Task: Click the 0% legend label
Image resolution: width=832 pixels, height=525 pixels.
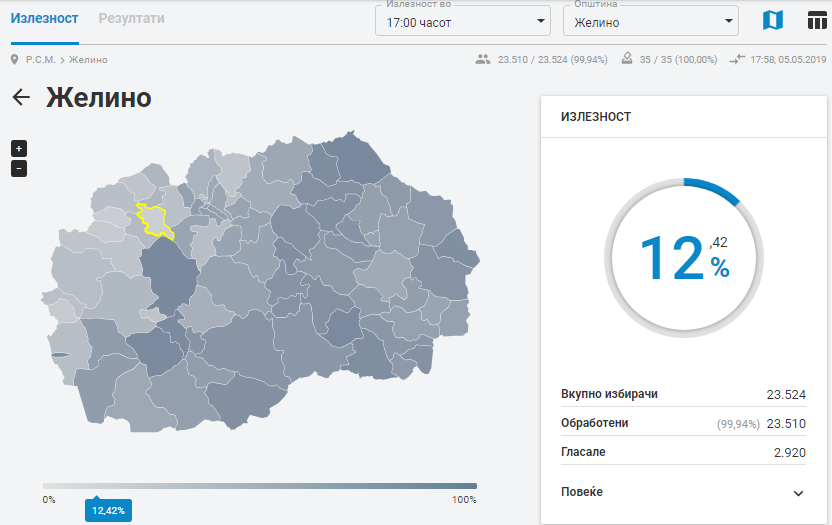Action: (49, 500)
